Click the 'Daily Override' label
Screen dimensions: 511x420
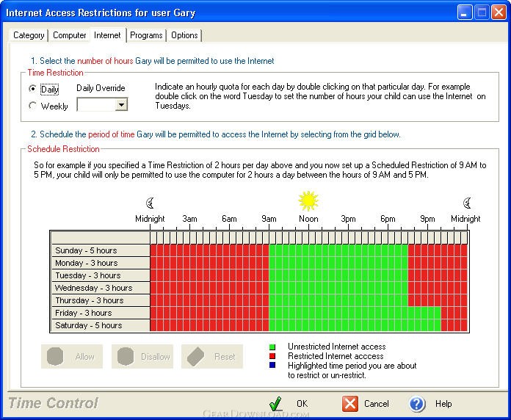pos(101,88)
